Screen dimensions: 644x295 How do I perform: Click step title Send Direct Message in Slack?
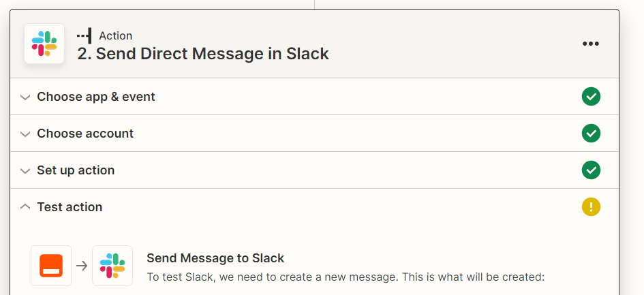(203, 54)
